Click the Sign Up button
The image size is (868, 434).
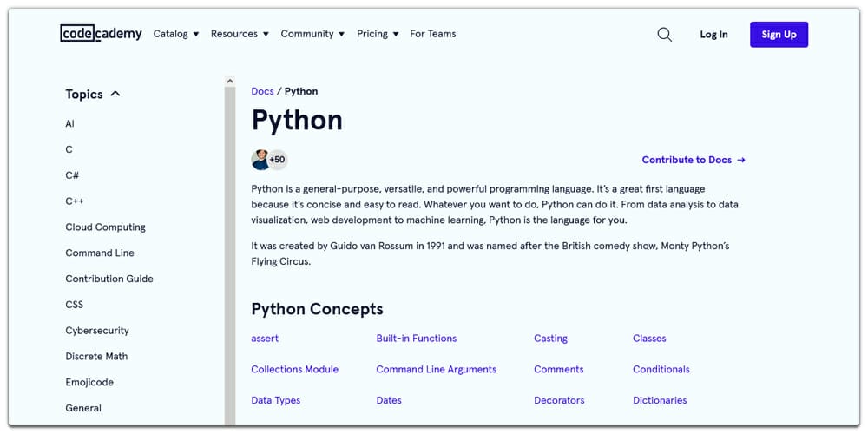pyautogui.click(x=779, y=35)
